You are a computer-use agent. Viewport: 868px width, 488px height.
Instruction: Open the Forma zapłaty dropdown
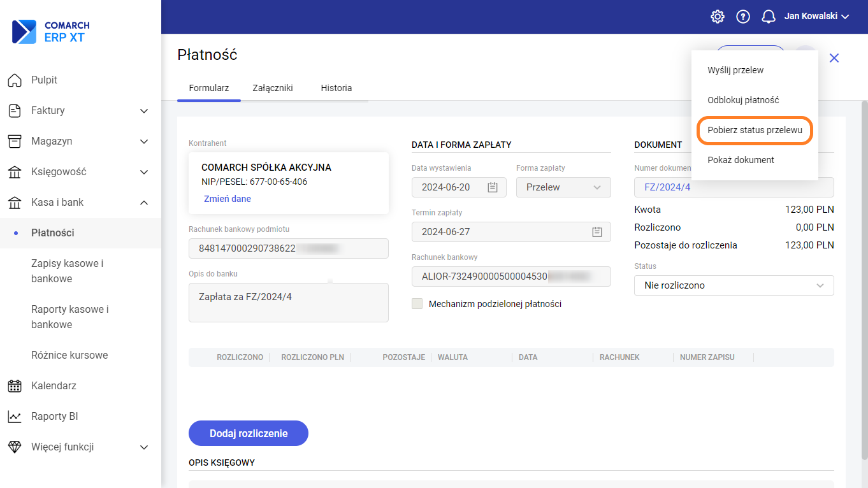[563, 187]
